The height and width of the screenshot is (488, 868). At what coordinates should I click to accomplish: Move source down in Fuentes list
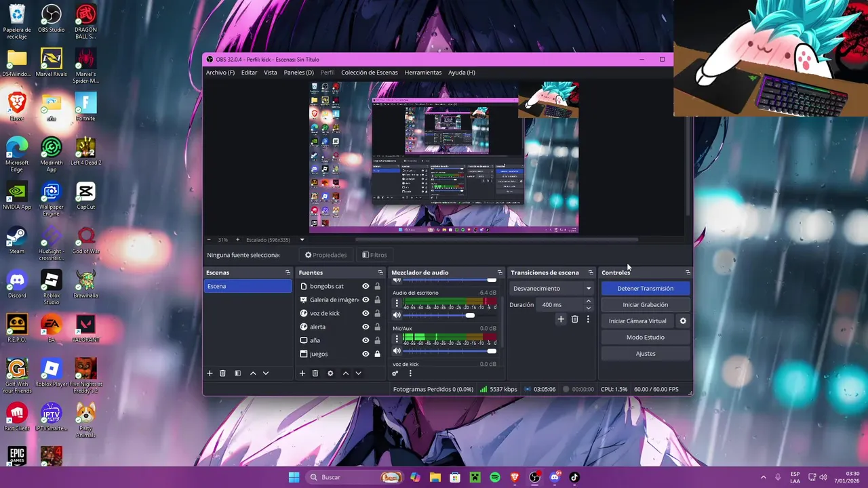pos(358,373)
